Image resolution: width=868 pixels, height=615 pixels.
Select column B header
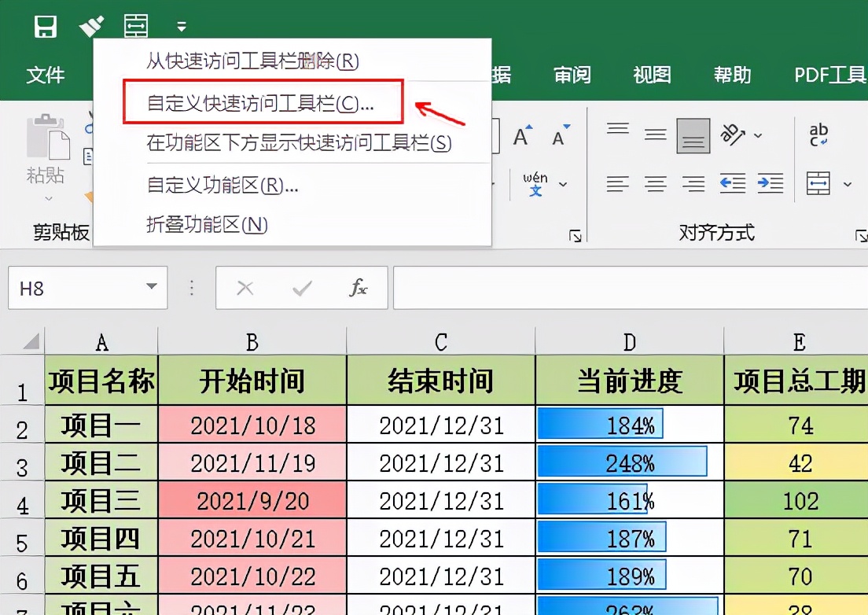pyautogui.click(x=252, y=341)
